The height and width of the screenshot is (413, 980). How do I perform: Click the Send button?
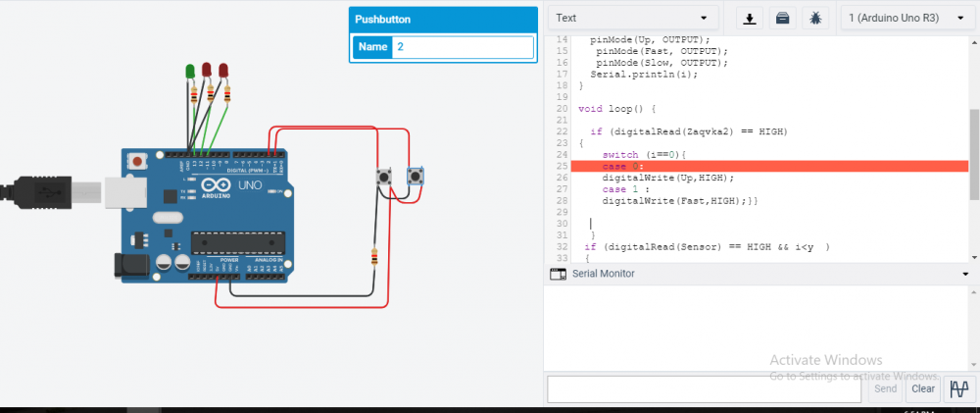[885, 388]
